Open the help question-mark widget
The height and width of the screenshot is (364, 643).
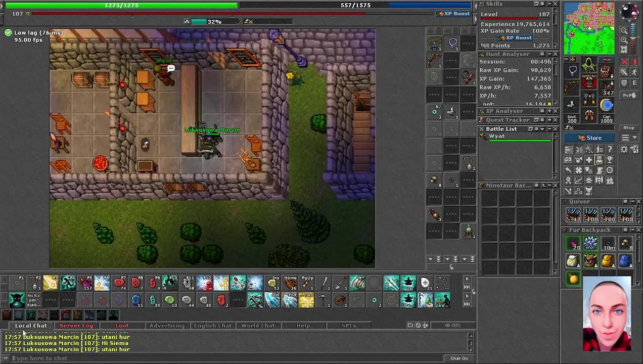click(x=609, y=149)
